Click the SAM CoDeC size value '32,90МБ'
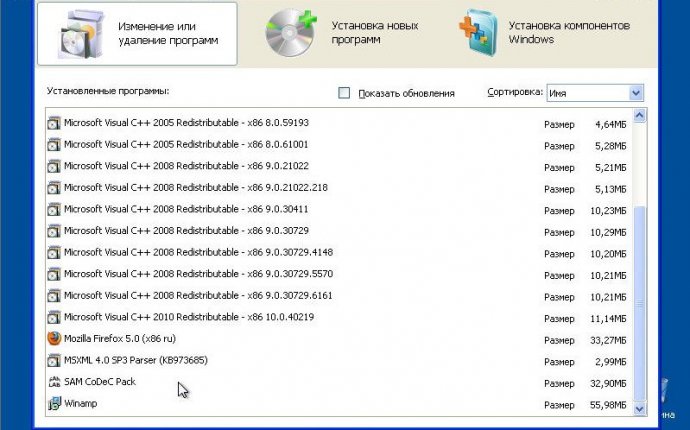Image resolution: width=690 pixels, height=430 pixels. point(608,383)
